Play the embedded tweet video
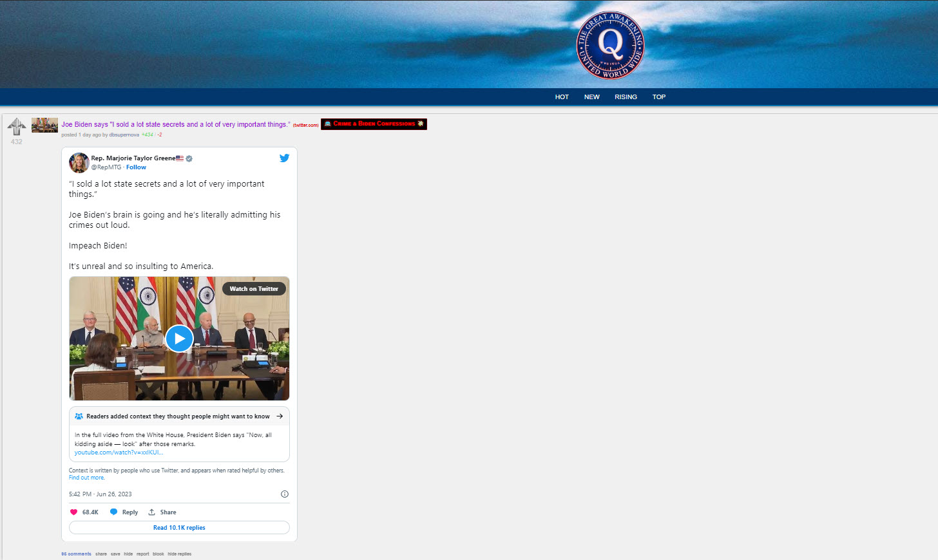Image resolution: width=938 pixels, height=560 pixels. [x=179, y=339]
